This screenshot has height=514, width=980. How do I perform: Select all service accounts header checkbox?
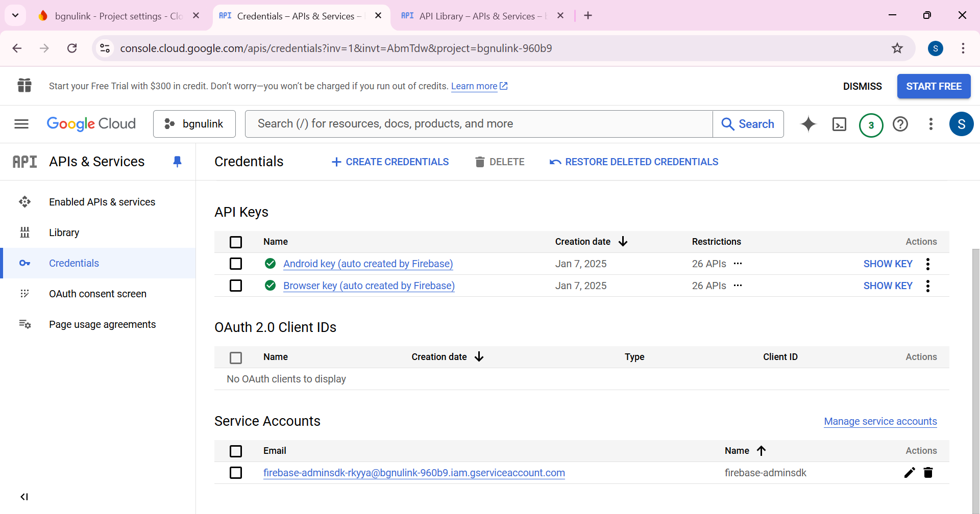(236, 451)
